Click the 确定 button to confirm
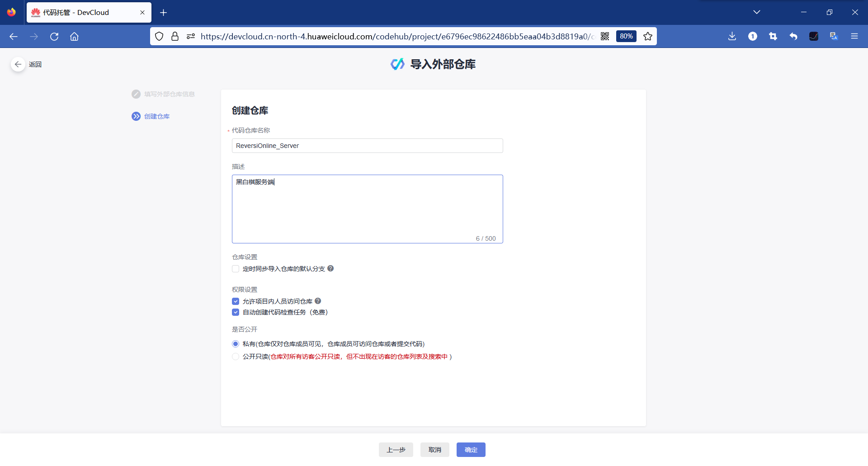This screenshot has width=868, height=466. [x=471, y=450]
